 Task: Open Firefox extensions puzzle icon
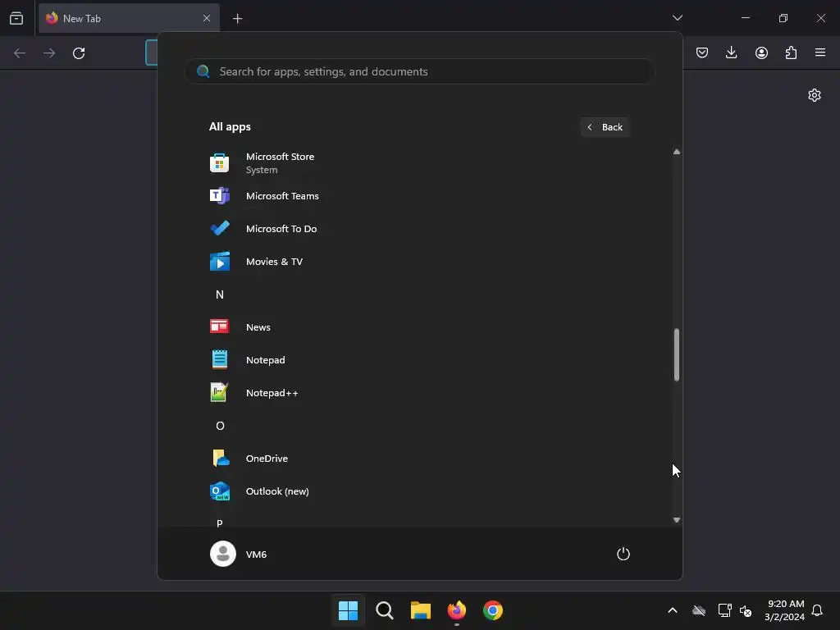click(x=791, y=52)
